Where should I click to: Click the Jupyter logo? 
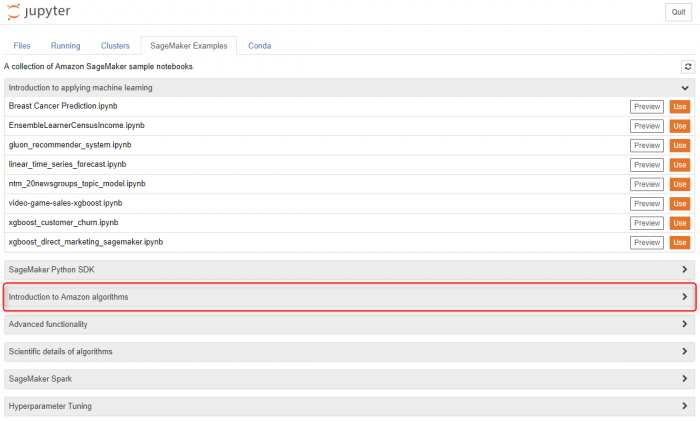(39, 12)
